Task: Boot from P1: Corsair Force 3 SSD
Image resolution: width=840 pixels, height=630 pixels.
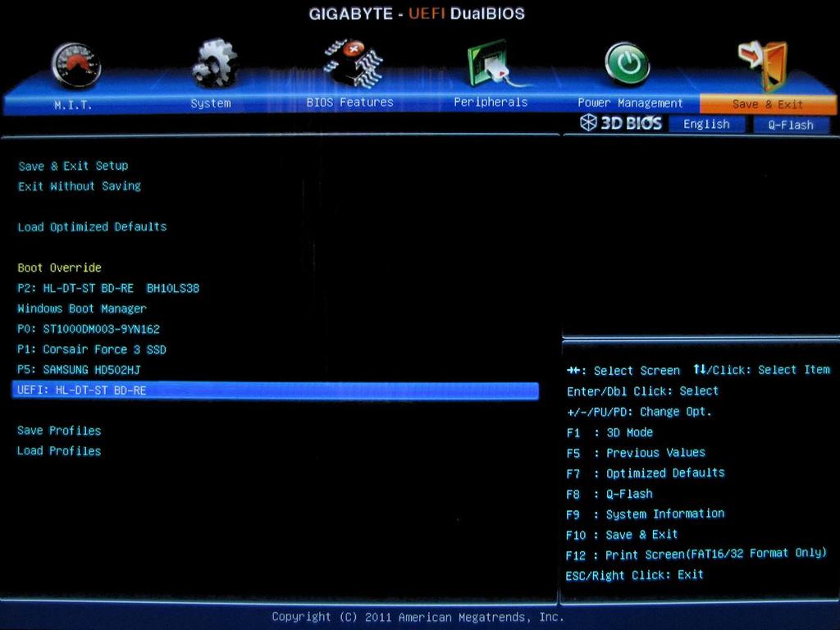Action: (x=92, y=349)
